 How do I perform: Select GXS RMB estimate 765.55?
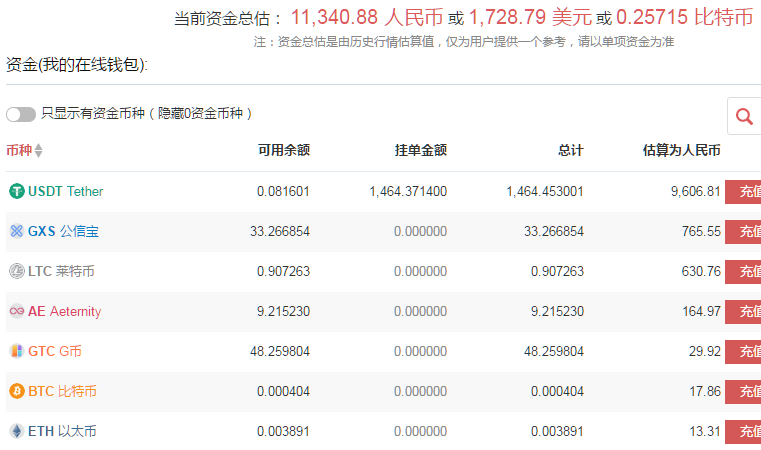(701, 231)
